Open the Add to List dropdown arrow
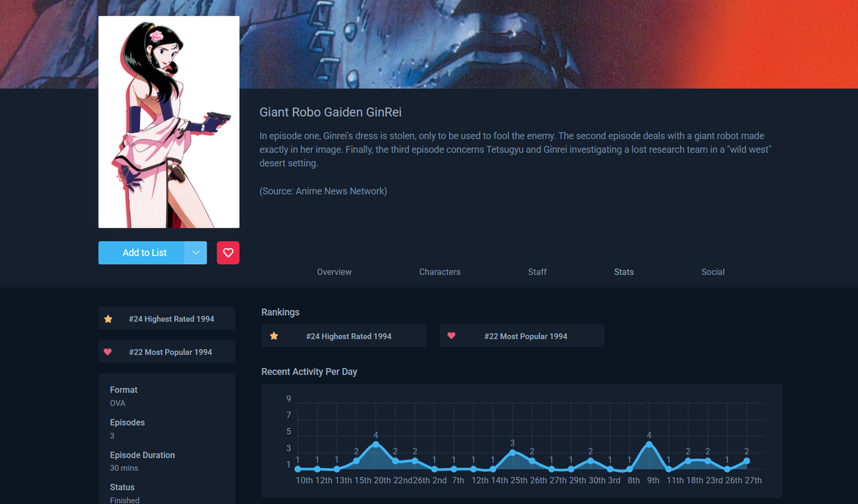 (196, 253)
